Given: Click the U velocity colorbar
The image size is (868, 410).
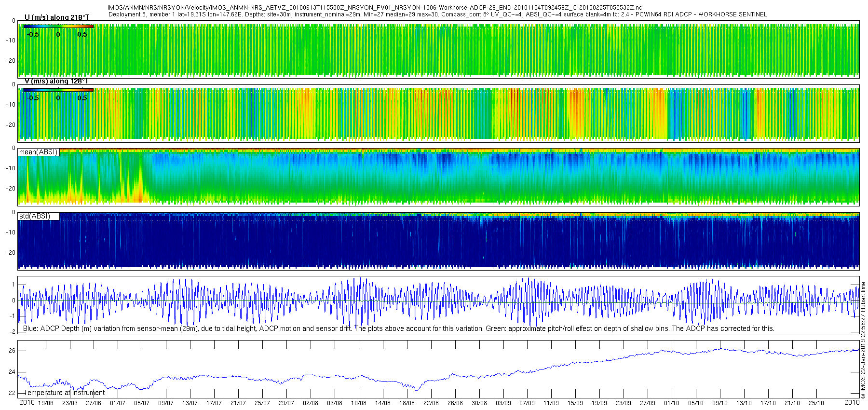Looking at the screenshot, I should (58, 27).
